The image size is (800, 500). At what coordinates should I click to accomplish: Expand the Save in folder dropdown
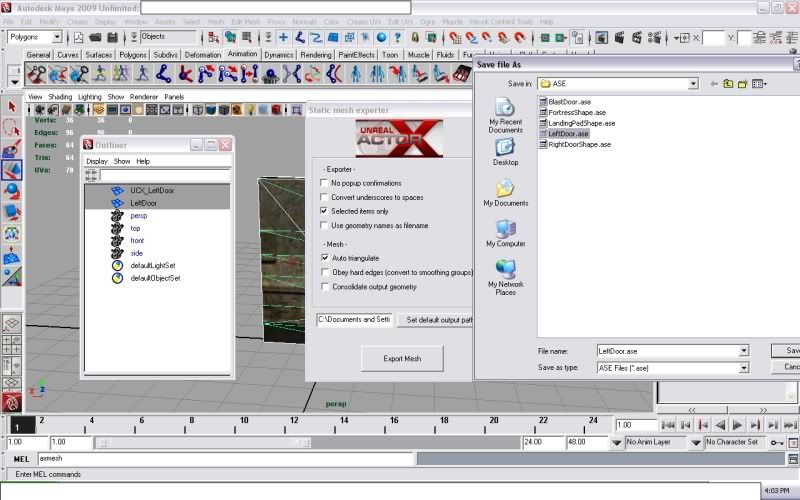click(692, 84)
